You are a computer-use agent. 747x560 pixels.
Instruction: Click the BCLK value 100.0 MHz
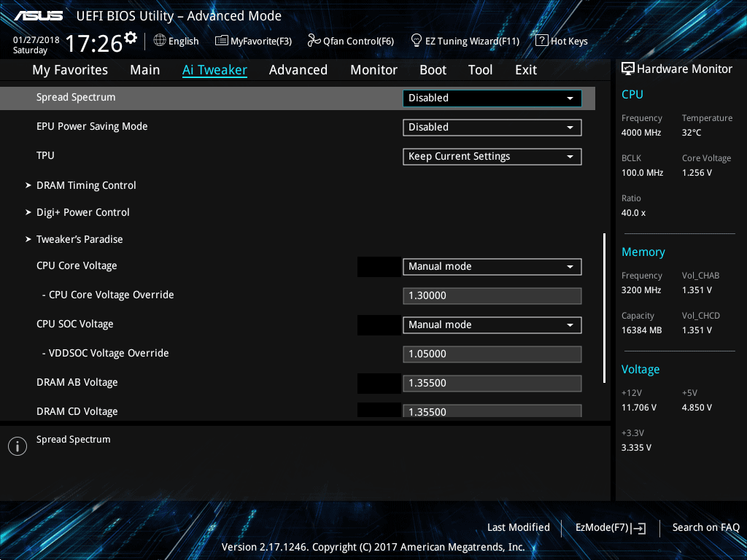pos(642,173)
